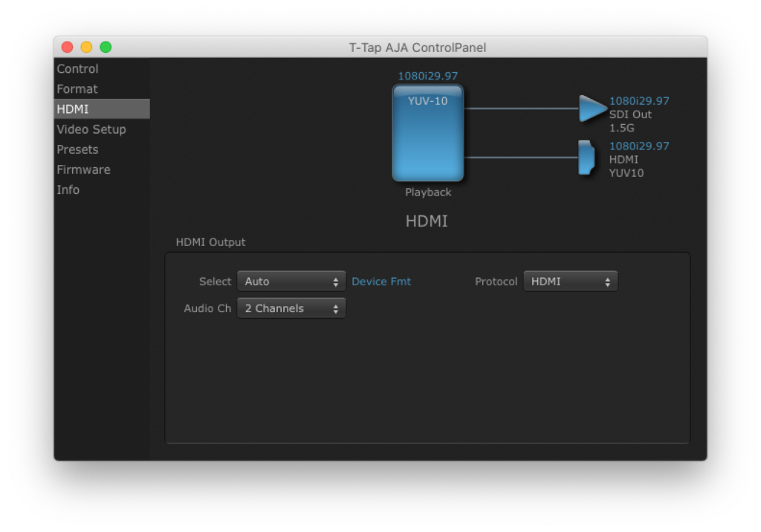Click the HDMI output connector icon
Image resolution: width=761 pixels, height=532 pixels.
pyautogui.click(x=586, y=158)
